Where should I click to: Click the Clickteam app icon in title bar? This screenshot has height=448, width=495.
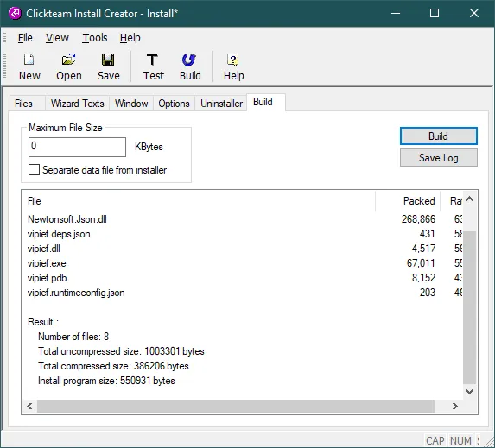(15, 13)
